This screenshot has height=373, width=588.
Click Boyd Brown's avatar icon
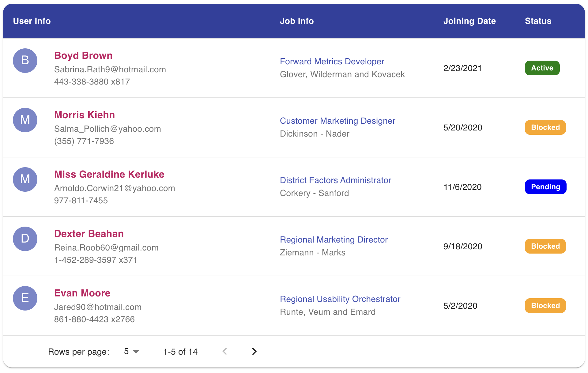coord(25,61)
